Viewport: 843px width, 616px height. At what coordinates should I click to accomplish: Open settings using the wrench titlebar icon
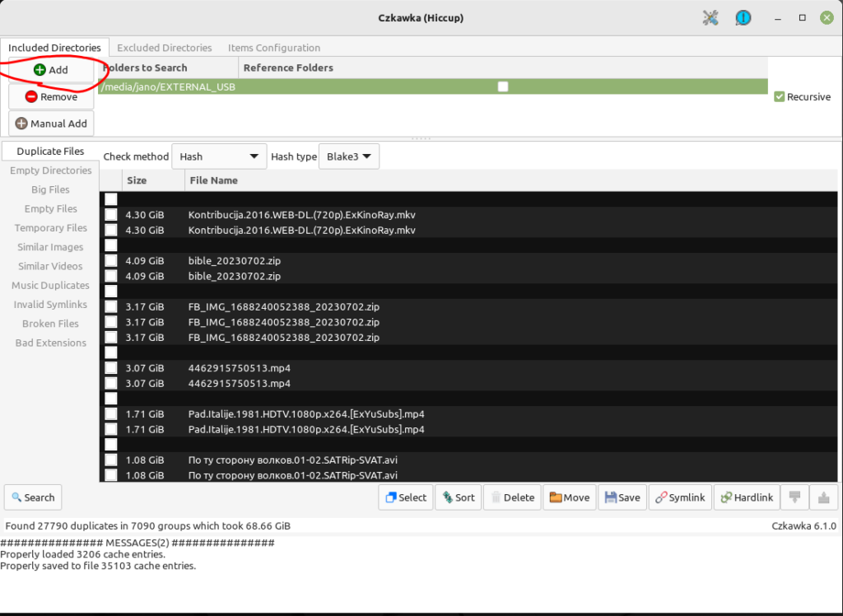click(x=710, y=17)
